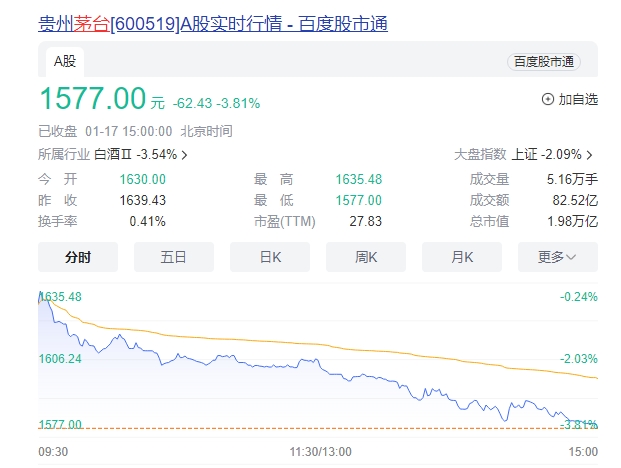Click the 已收盘 01-17 15:00:00 timestamp
The width and height of the screenshot is (621, 468).
point(105,131)
